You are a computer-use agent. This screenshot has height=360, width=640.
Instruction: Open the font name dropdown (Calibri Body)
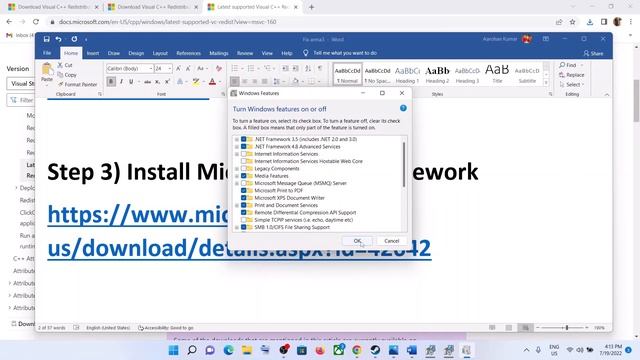click(x=151, y=69)
